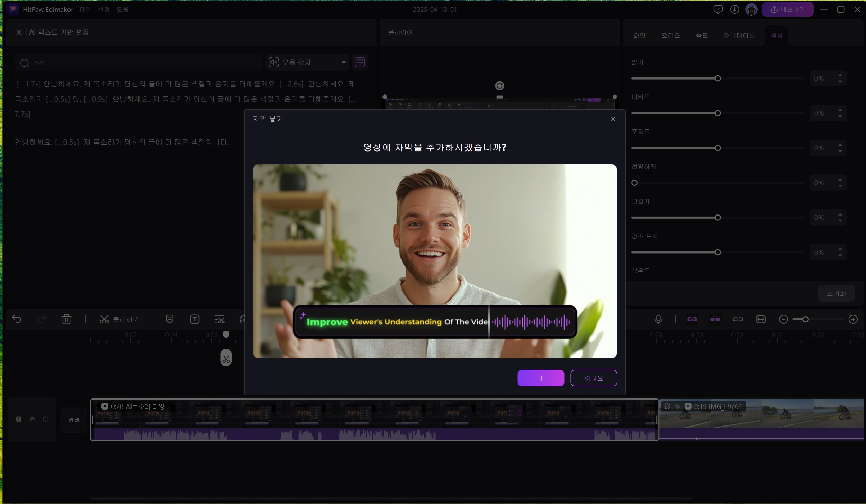The image size is (866, 504).
Task: Toggle the purple link clips icon
Action: coord(692,319)
